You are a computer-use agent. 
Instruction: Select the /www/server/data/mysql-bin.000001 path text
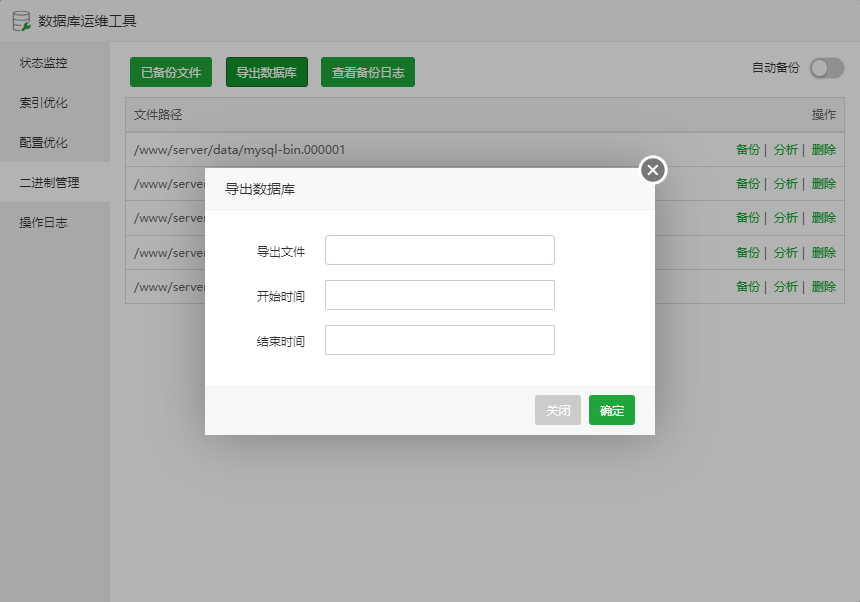pos(239,150)
